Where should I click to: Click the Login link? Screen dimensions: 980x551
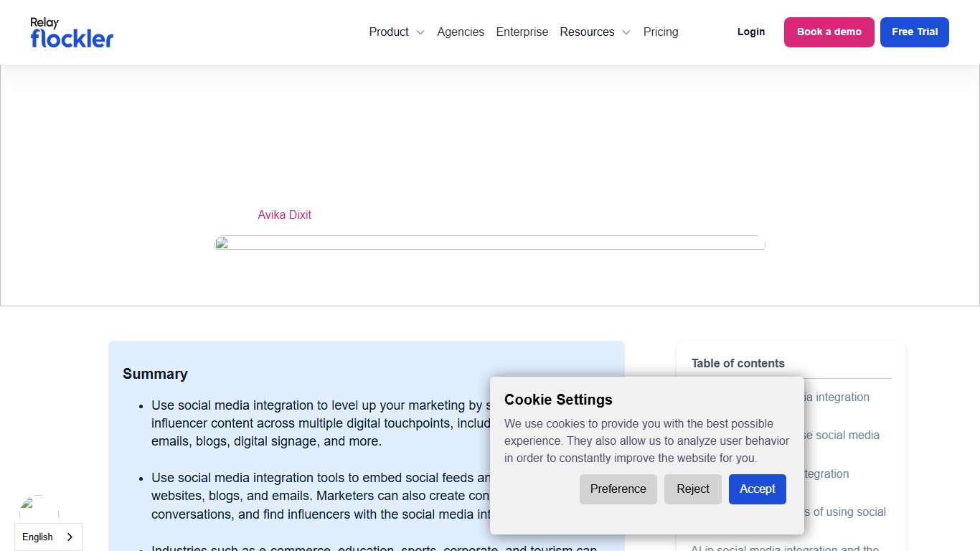[x=750, y=32]
